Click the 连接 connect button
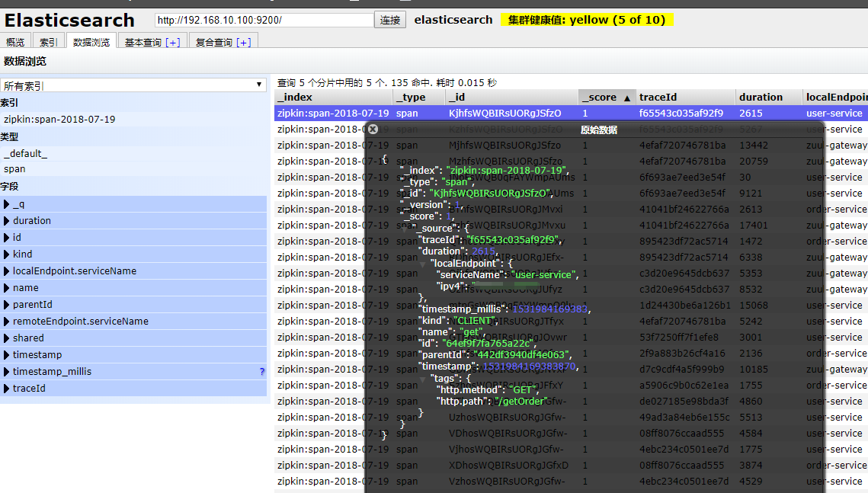868x493 pixels. pyautogui.click(x=390, y=20)
